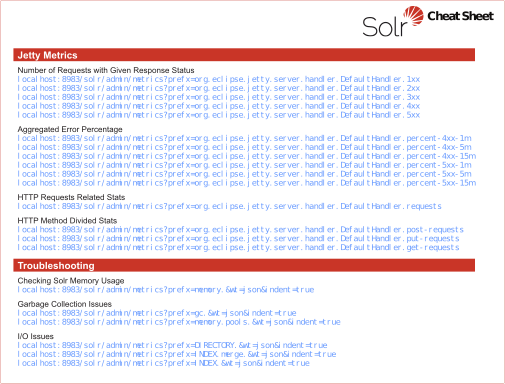Open the prefix=gc. metrics link
The width and height of the screenshot is (505, 384).
157,313
